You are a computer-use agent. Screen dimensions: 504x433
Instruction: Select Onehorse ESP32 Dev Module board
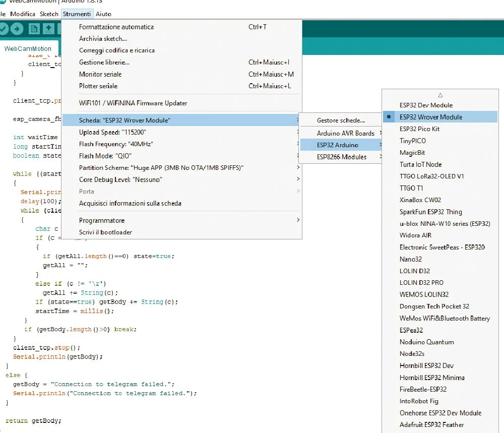(440, 413)
